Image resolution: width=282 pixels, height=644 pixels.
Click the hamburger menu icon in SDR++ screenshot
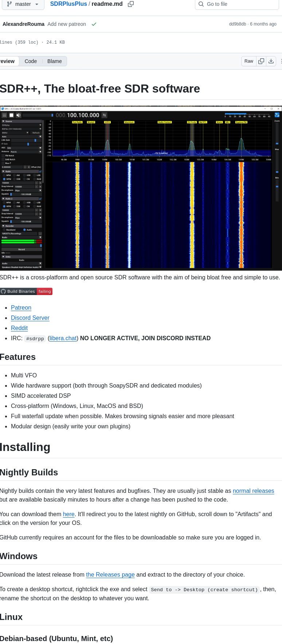click(4, 115)
